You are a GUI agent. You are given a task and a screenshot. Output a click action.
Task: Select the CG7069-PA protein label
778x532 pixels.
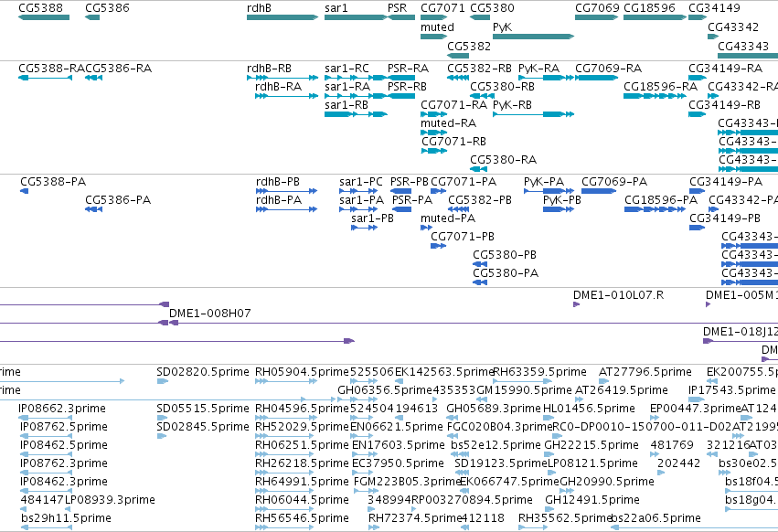tap(614, 182)
